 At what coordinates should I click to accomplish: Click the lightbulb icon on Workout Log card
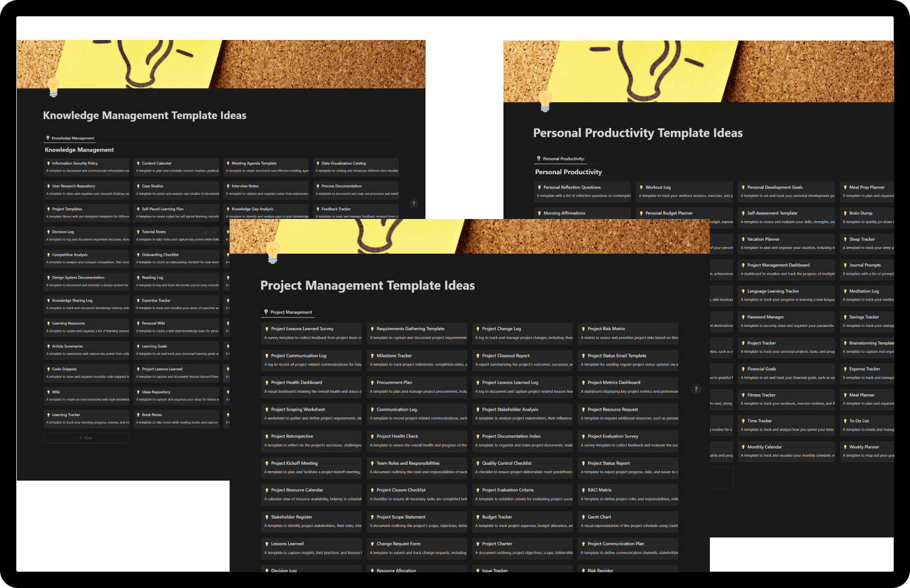coord(640,187)
